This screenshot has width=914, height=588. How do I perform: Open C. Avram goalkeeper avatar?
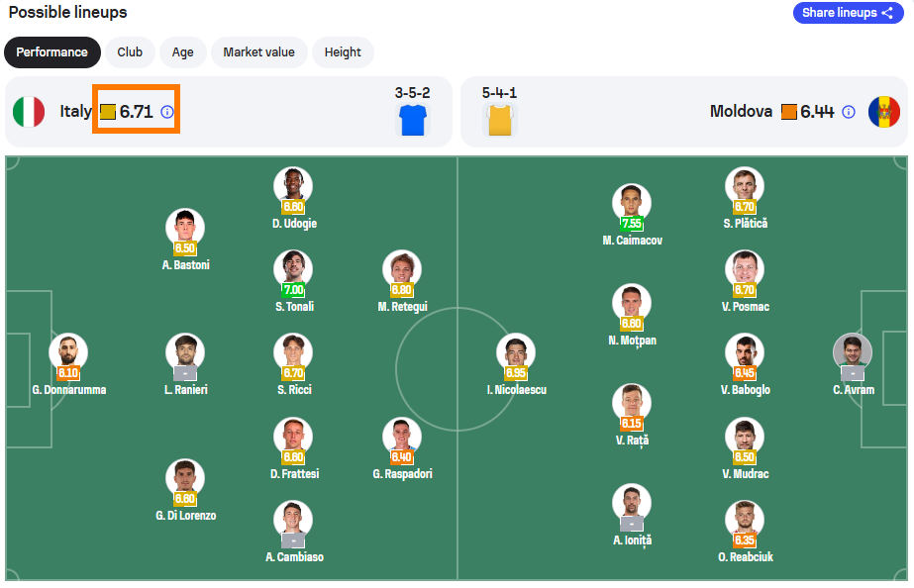point(853,351)
